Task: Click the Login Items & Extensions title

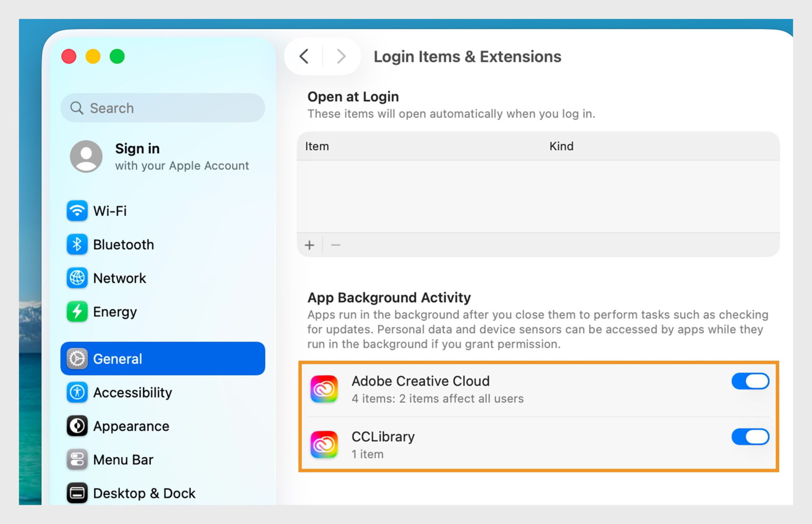Action: tap(467, 56)
